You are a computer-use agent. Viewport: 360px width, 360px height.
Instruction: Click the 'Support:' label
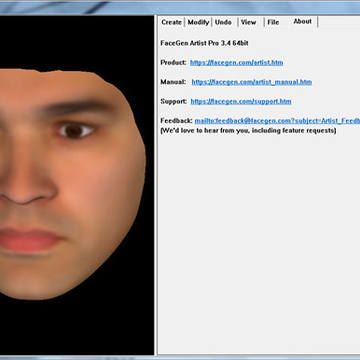174,101
